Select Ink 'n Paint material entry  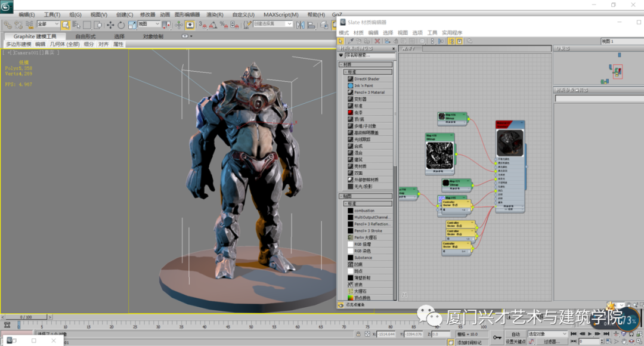[x=364, y=85]
